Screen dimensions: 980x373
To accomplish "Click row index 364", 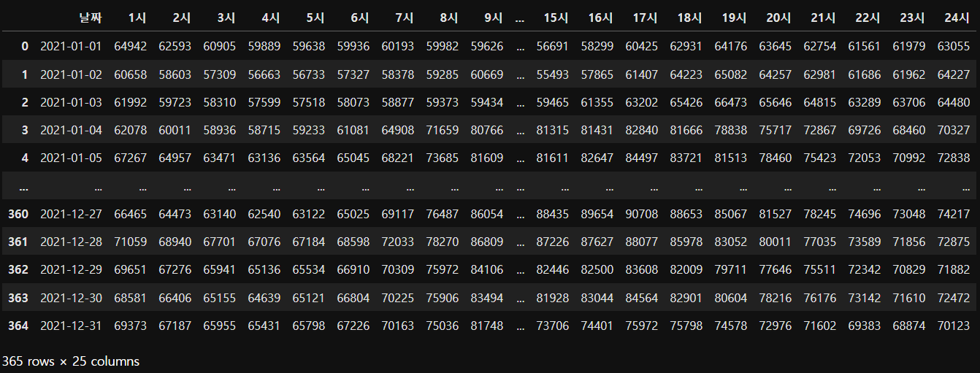I will tap(18, 326).
